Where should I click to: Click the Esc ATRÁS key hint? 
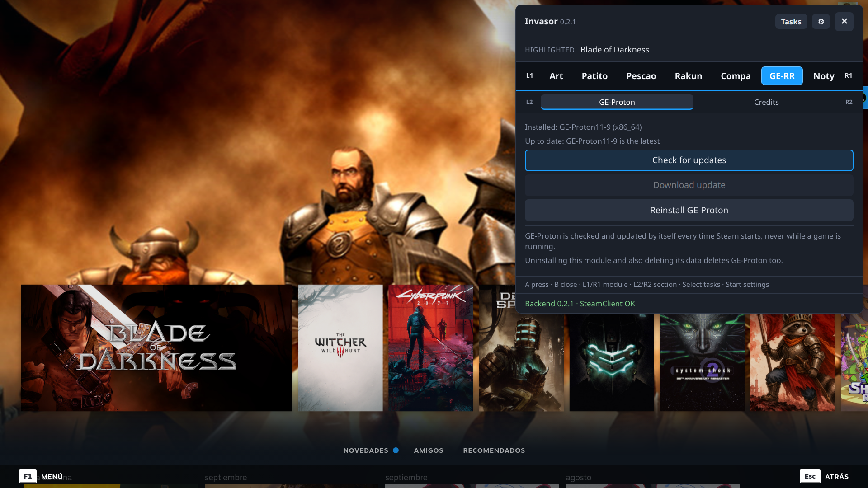(x=824, y=476)
